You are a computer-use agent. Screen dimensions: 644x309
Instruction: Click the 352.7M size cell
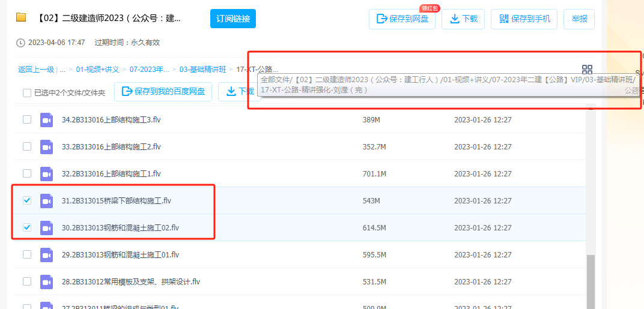tap(374, 146)
